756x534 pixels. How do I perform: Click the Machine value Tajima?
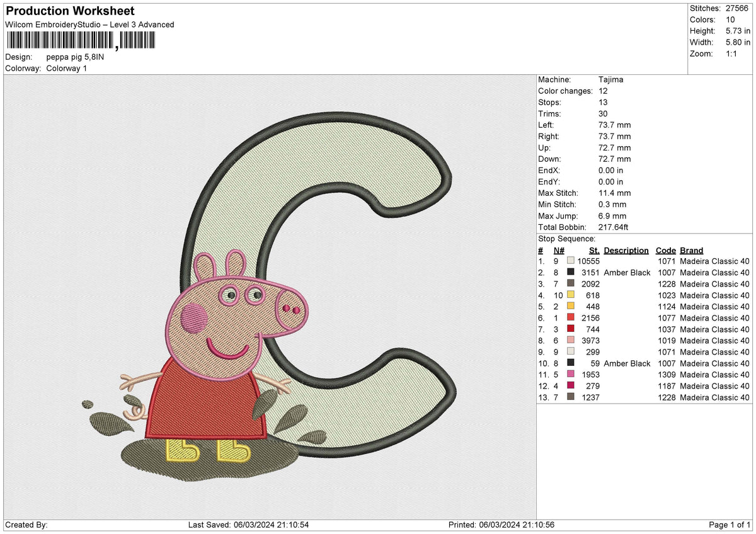(x=611, y=80)
